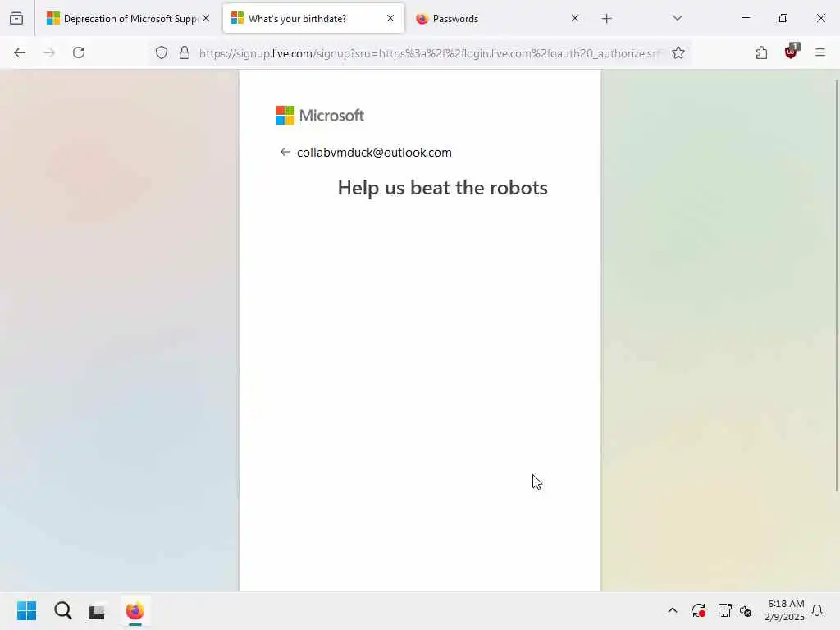Open the notification bell icon

(818, 610)
